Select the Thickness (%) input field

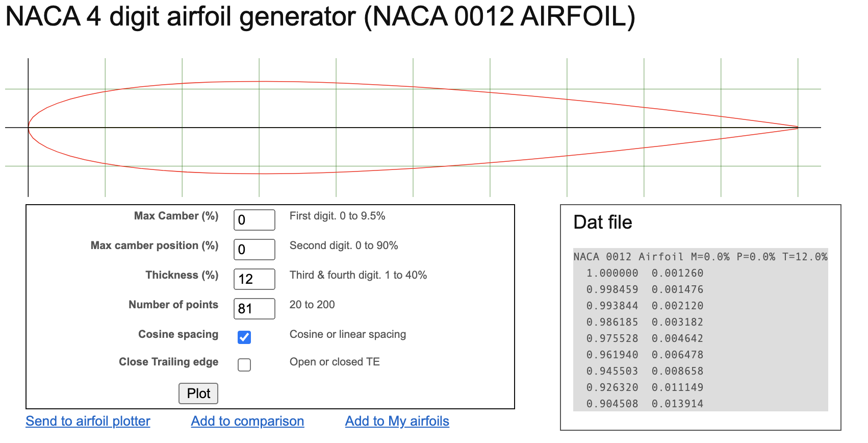coord(254,279)
